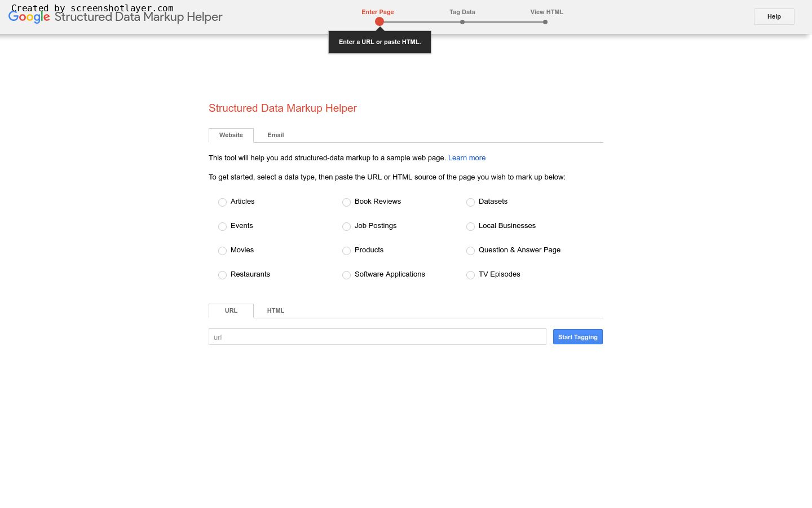Select Local Businesses
Screen dimensions: 812x508
(470, 226)
